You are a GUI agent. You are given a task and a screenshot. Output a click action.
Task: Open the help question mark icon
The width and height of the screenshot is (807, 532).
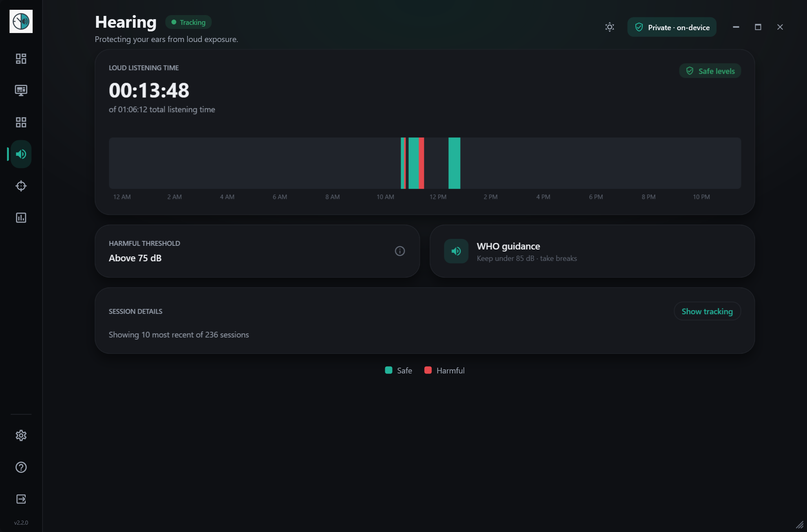coord(21,467)
